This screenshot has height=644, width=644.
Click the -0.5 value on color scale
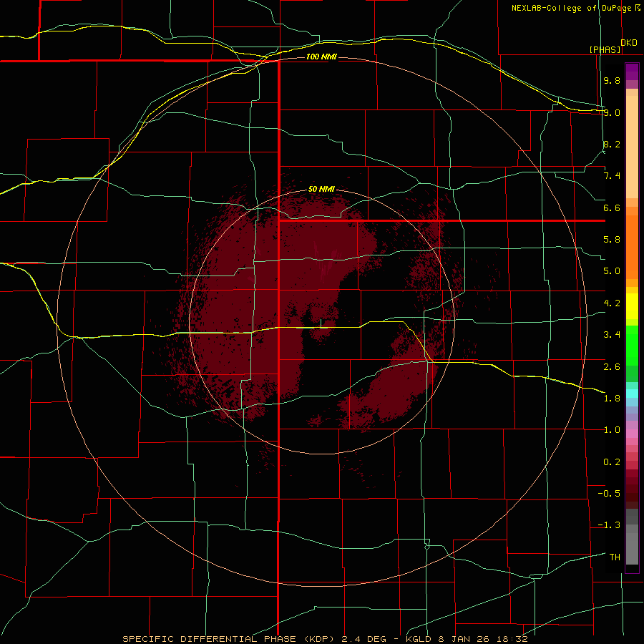pyautogui.click(x=609, y=494)
